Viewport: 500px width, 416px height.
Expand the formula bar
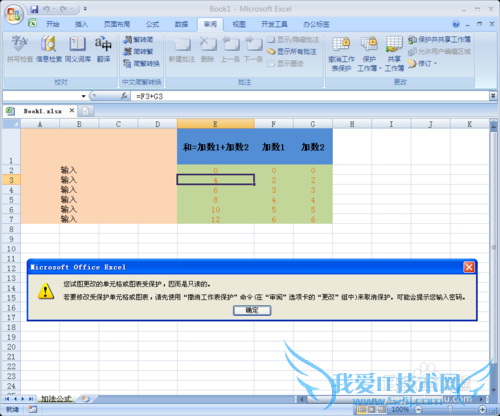493,96
